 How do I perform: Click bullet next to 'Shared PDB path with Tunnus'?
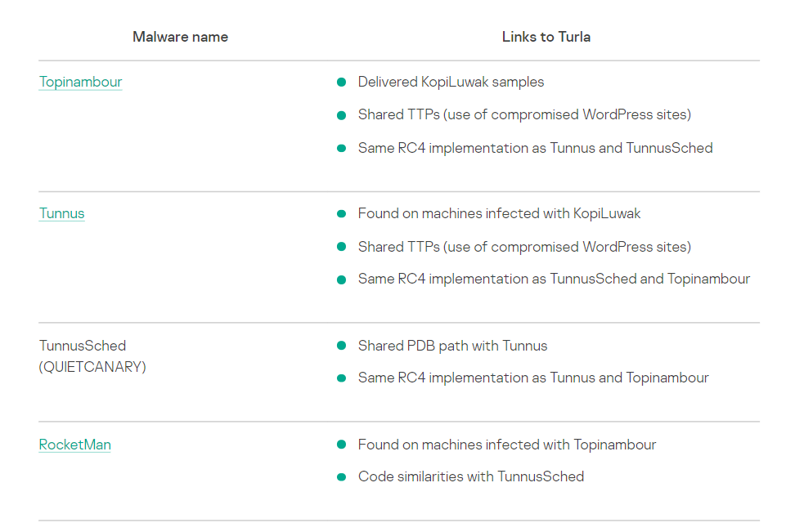342,346
